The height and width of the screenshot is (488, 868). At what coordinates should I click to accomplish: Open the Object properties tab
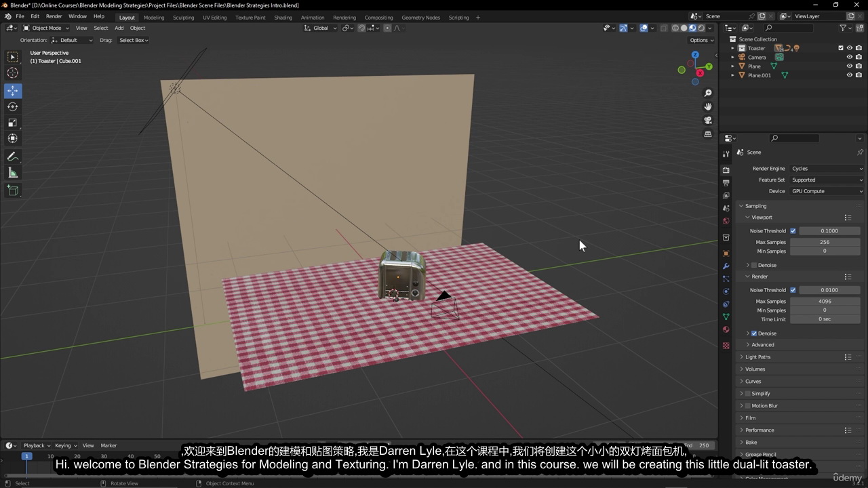(726, 253)
